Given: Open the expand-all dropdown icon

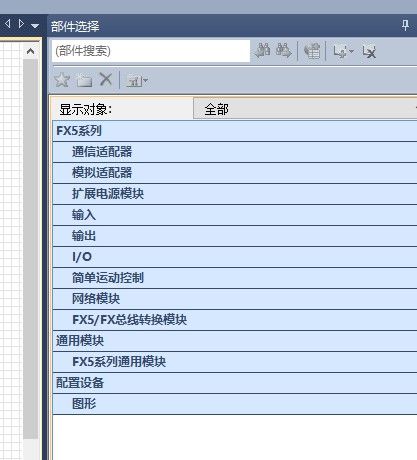Looking at the screenshot, I should point(343,52).
